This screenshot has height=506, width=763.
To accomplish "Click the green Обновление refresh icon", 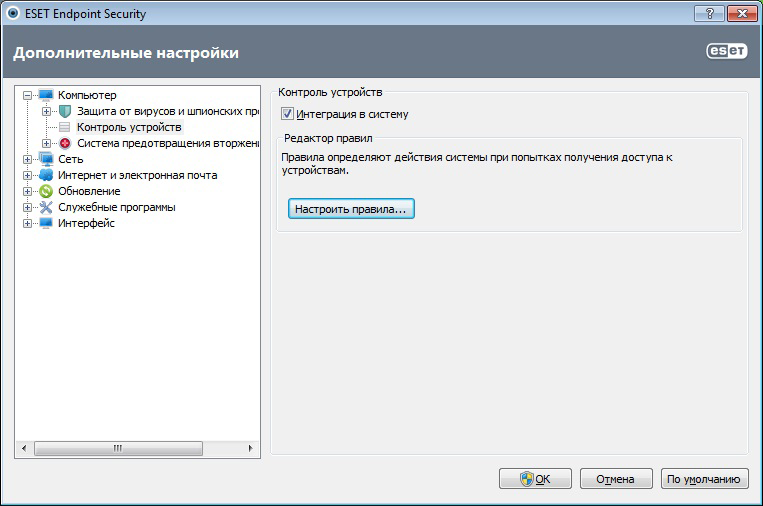I will click(x=46, y=191).
